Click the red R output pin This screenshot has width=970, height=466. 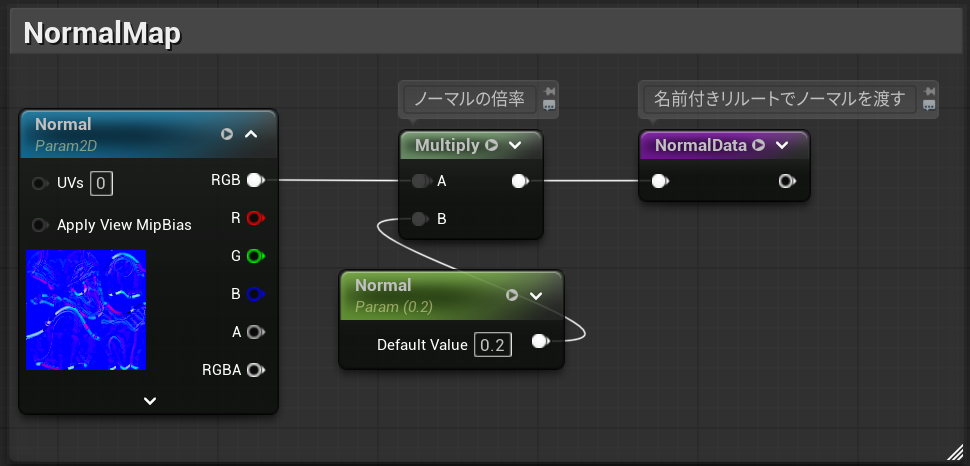(x=255, y=218)
